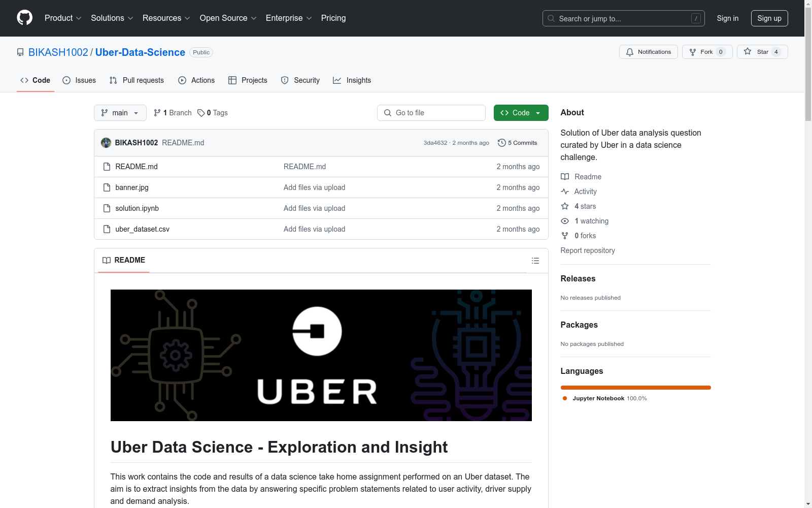The height and width of the screenshot is (508, 812).
Task: Click the search magnifier icon in header
Action: [551, 18]
